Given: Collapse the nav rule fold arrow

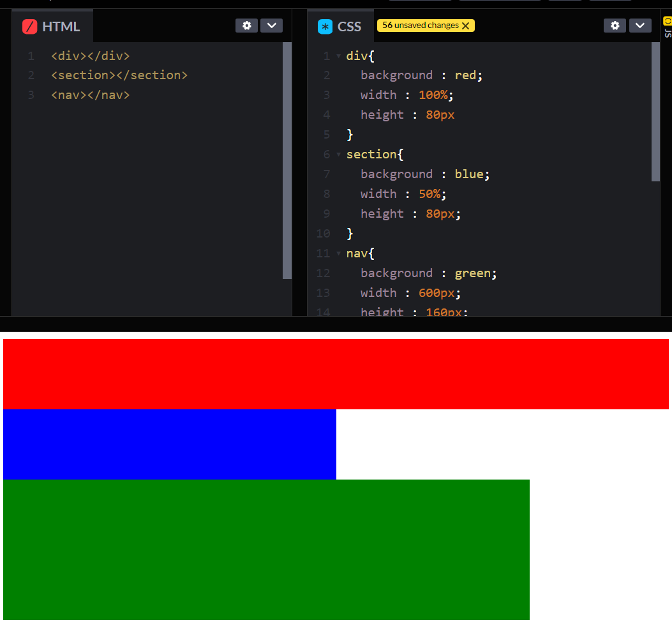Looking at the screenshot, I should pyautogui.click(x=339, y=254).
